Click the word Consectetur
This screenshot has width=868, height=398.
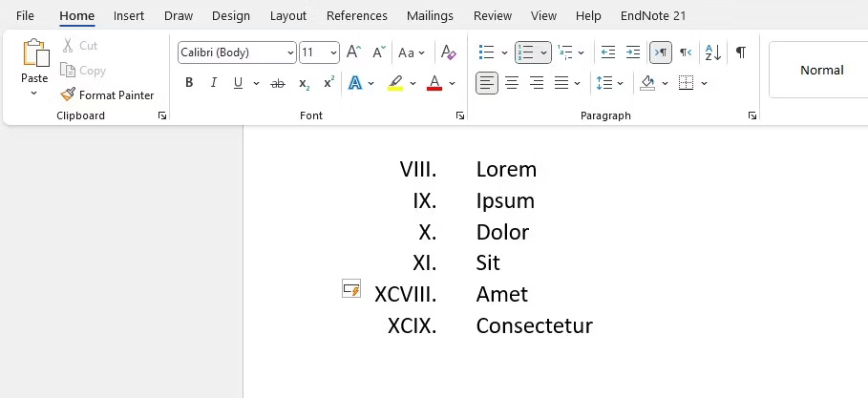(x=534, y=325)
